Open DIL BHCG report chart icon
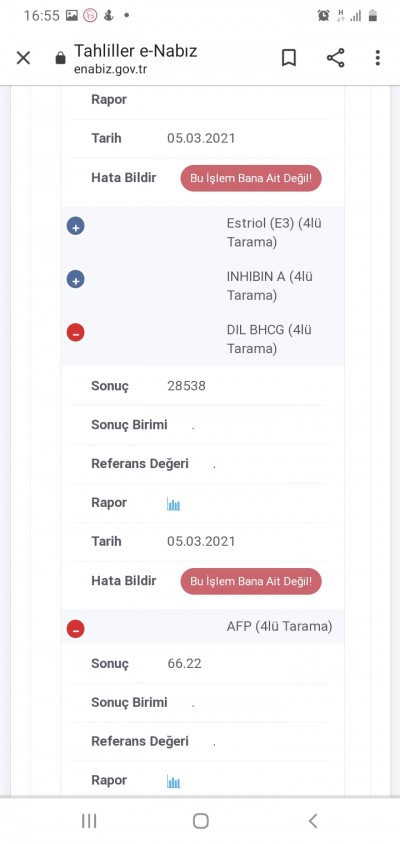 [173, 504]
